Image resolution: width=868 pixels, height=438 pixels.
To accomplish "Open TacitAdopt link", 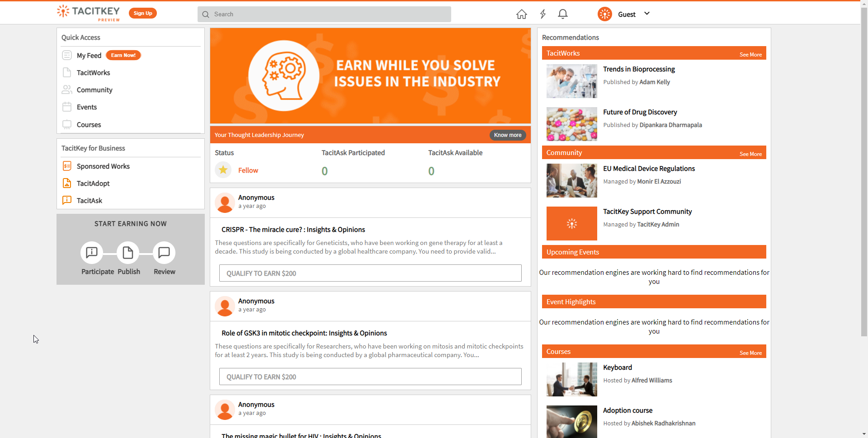I will coord(93,184).
